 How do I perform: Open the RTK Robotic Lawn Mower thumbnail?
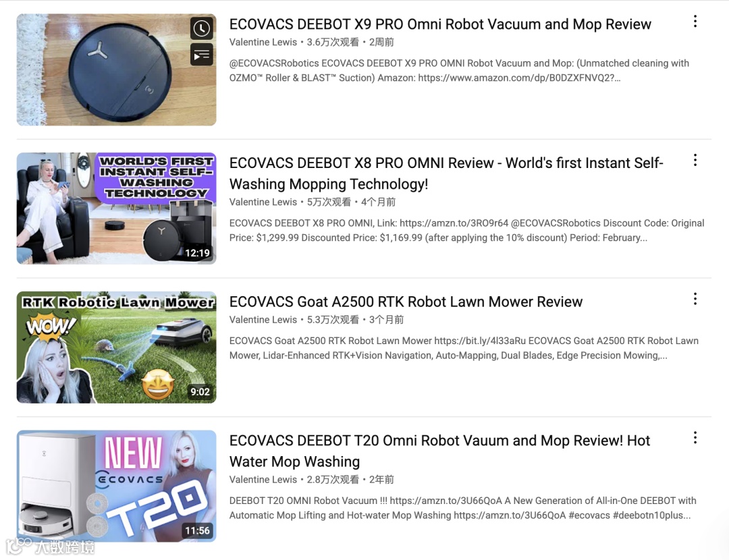click(116, 347)
